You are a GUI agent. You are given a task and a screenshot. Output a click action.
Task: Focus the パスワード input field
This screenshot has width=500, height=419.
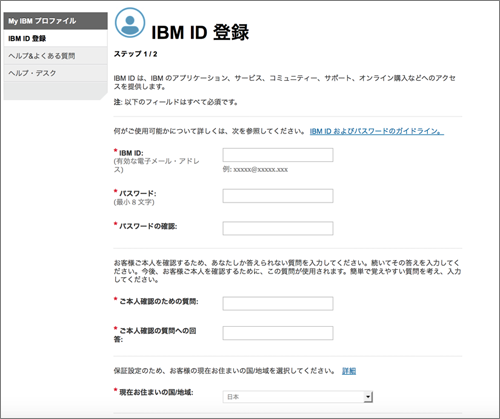(278, 196)
